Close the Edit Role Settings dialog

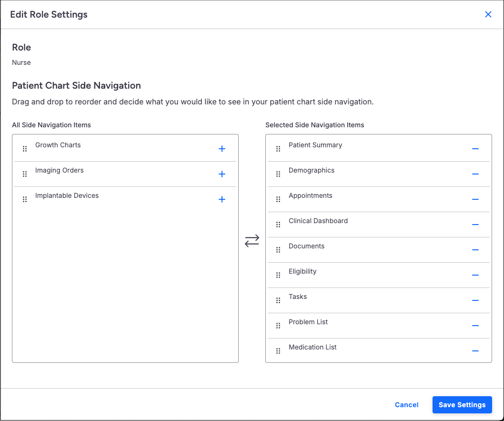(x=488, y=14)
